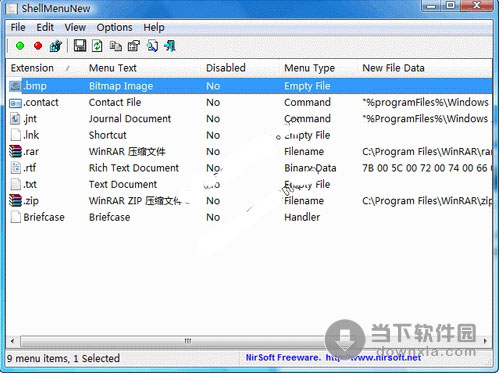Open the View menu
This screenshot has height=374, width=500.
point(75,27)
